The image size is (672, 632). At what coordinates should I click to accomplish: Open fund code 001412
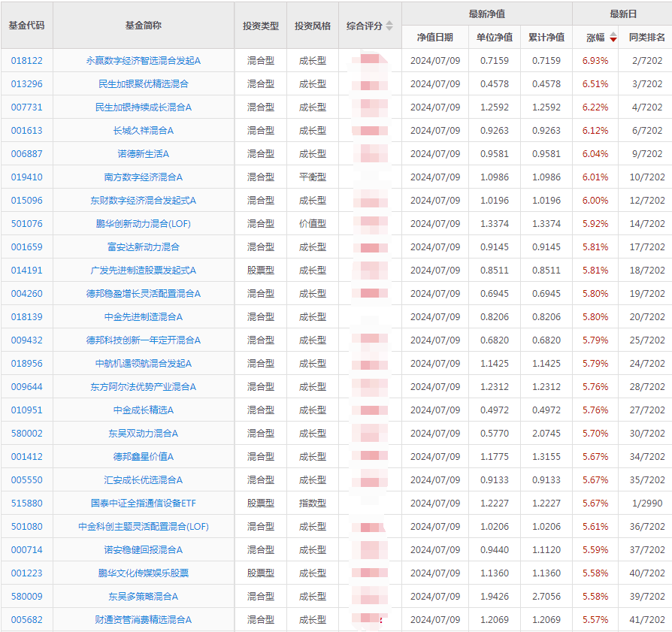(x=26, y=456)
